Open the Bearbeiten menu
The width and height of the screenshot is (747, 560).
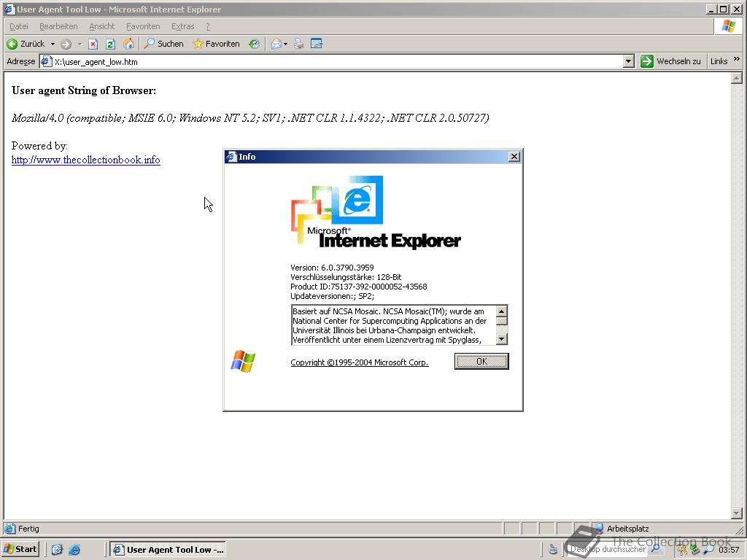coord(58,26)
